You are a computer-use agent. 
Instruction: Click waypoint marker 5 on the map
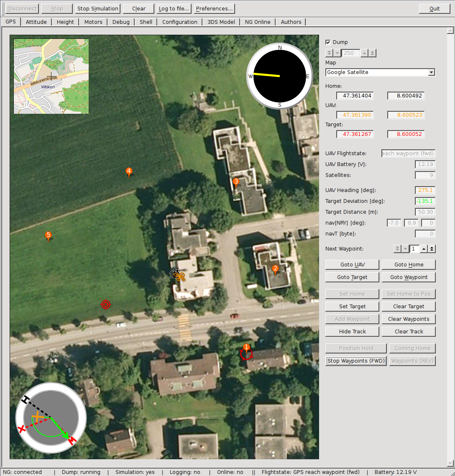(48, 236)
